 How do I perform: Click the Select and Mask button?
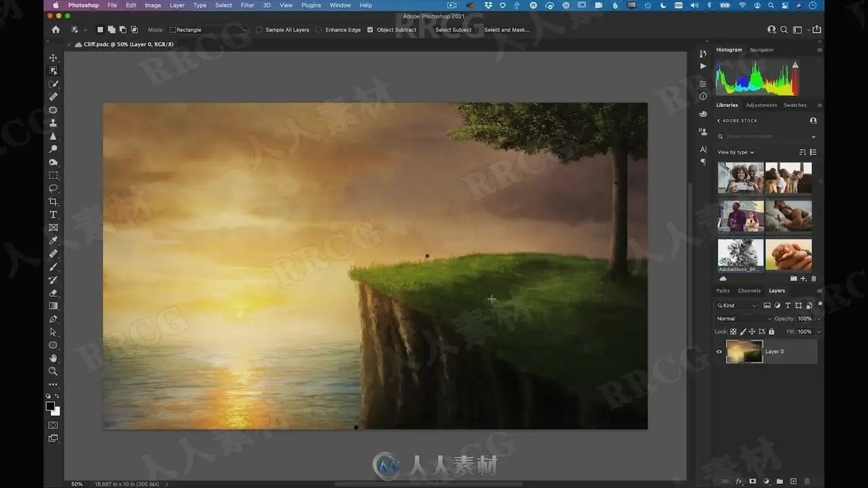click(507, 30)
